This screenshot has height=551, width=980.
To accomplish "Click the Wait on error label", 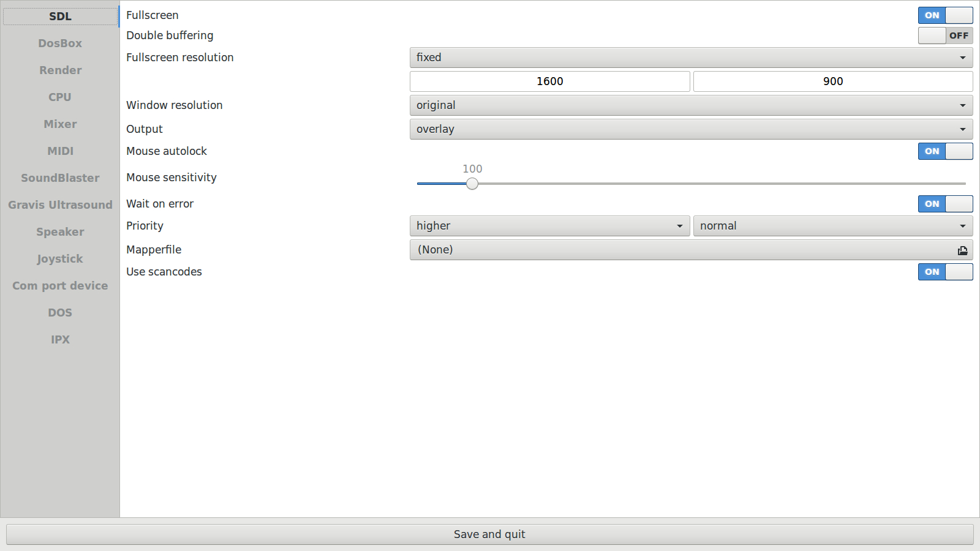I will (160, 204).
